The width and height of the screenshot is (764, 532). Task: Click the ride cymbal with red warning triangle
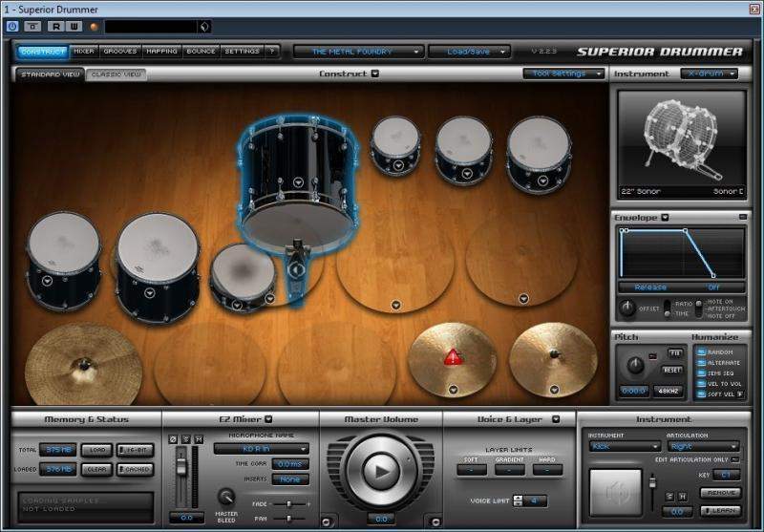pyautogui.click(x=453, y=359)
